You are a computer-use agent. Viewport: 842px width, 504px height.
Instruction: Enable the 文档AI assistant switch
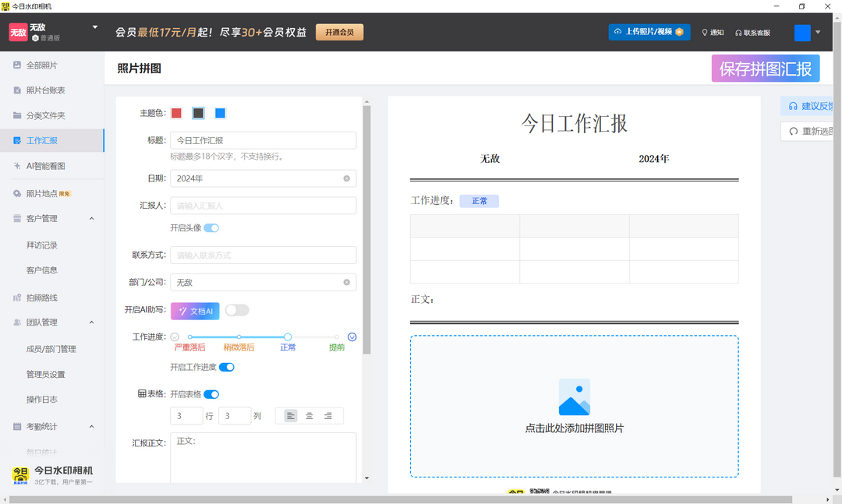point(237,311)
